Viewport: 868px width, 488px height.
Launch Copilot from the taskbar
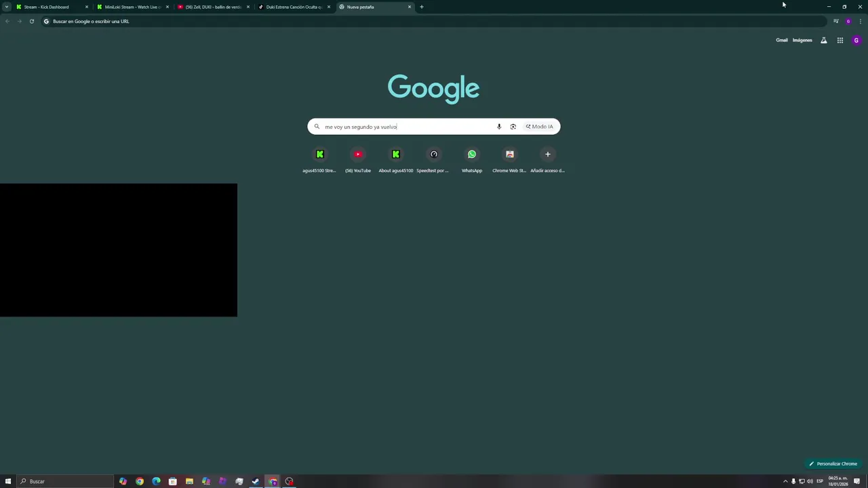(123, 481)
